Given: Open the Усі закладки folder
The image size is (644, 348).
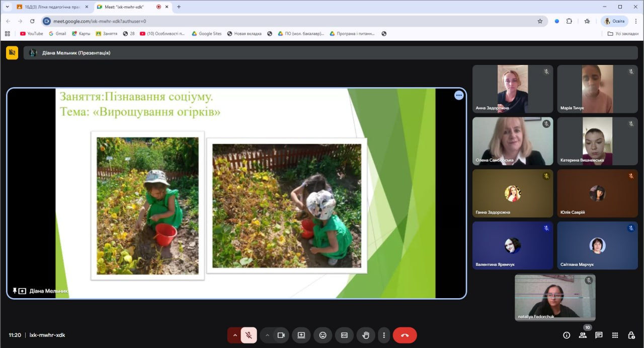Looking at the screenshot, I should 623,34.
